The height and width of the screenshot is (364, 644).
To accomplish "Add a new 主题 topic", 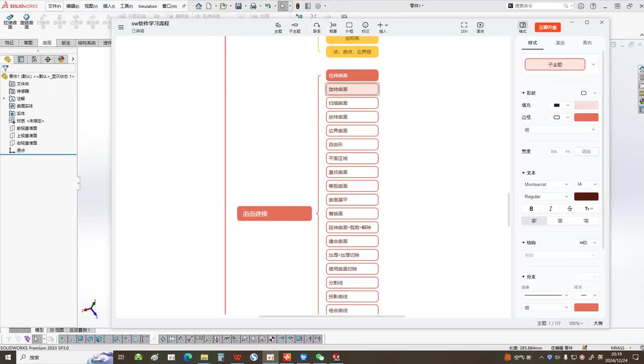I will pyautogui.click(x=278, y=27).
